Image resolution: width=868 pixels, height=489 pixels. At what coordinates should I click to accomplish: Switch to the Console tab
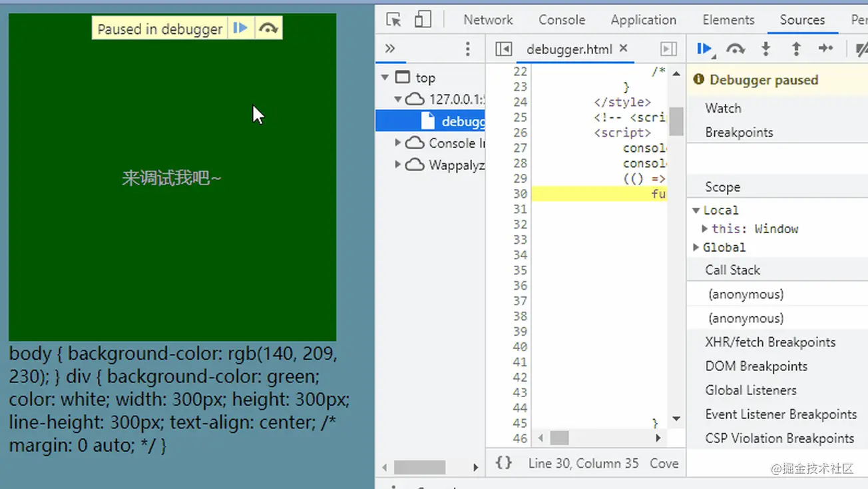click(562, 20)
